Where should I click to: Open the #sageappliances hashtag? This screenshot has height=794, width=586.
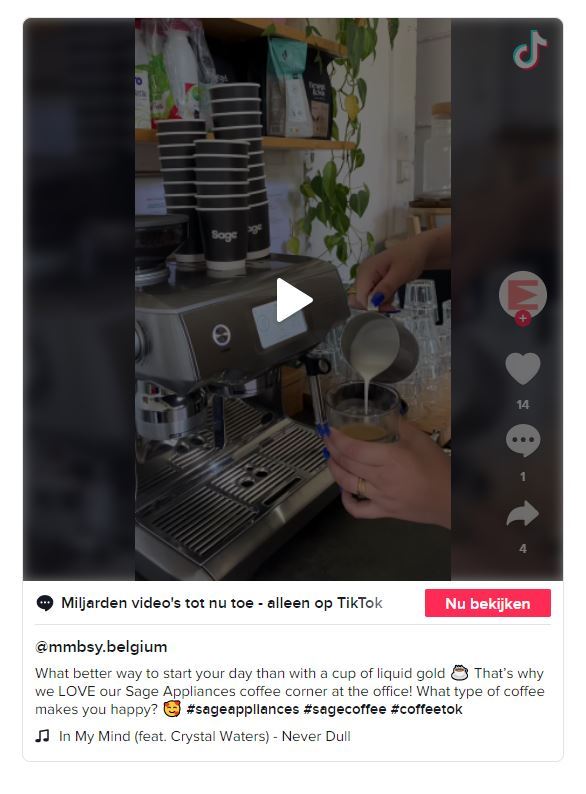243,709
